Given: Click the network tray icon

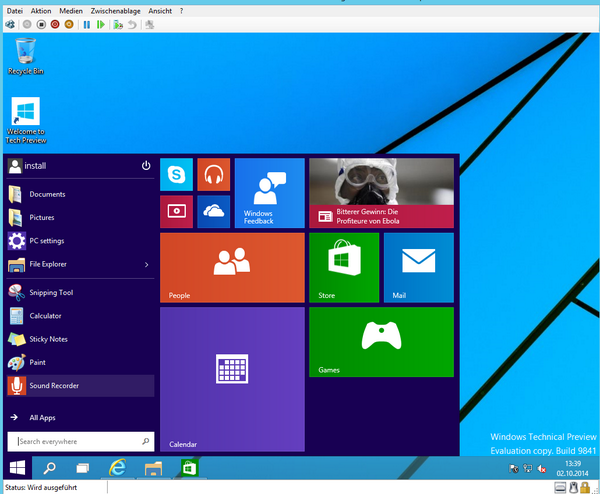Looking at the screenshot, I should pos(528,468).
